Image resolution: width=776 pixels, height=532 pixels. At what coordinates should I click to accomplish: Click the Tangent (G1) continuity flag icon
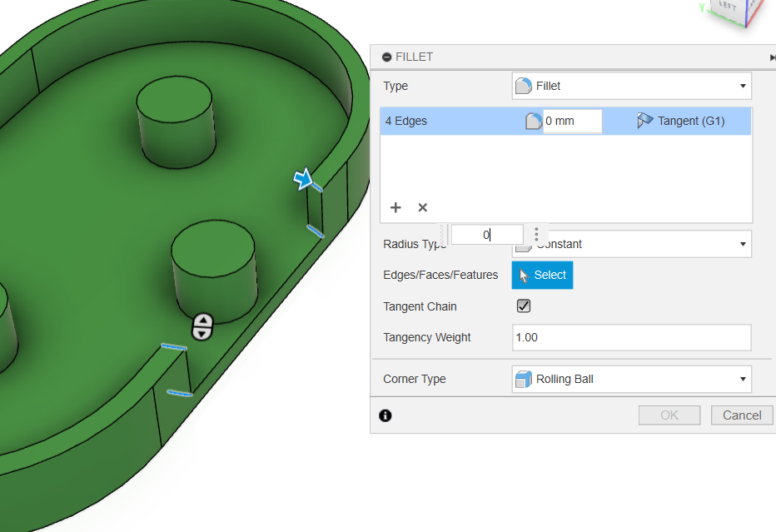coord(644,121)
